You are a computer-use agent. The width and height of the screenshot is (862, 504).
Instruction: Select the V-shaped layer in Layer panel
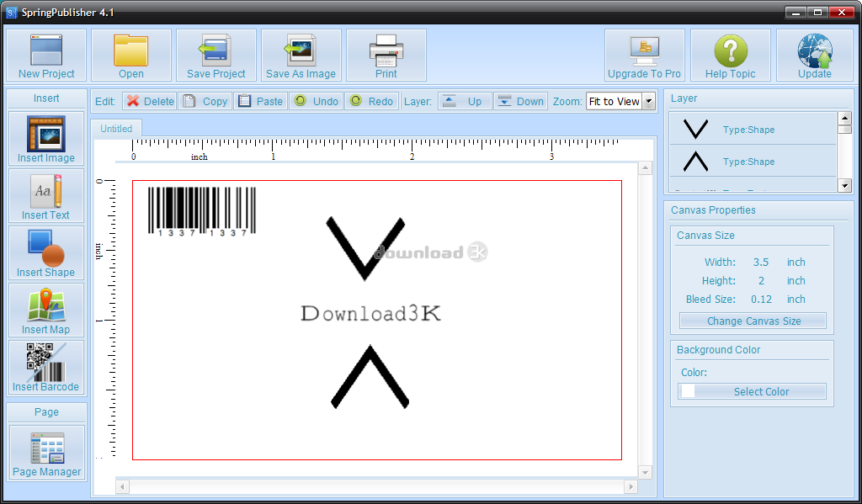coord(753,130)
